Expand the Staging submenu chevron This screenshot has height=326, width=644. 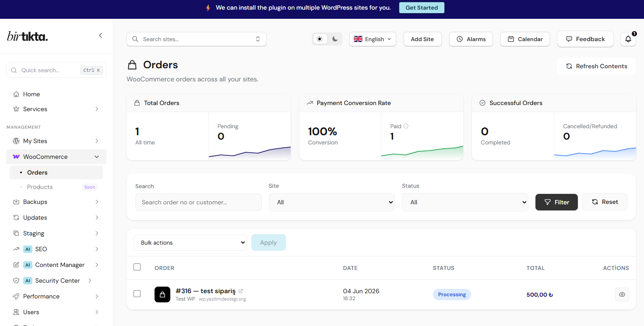click(x=97, y=233)
